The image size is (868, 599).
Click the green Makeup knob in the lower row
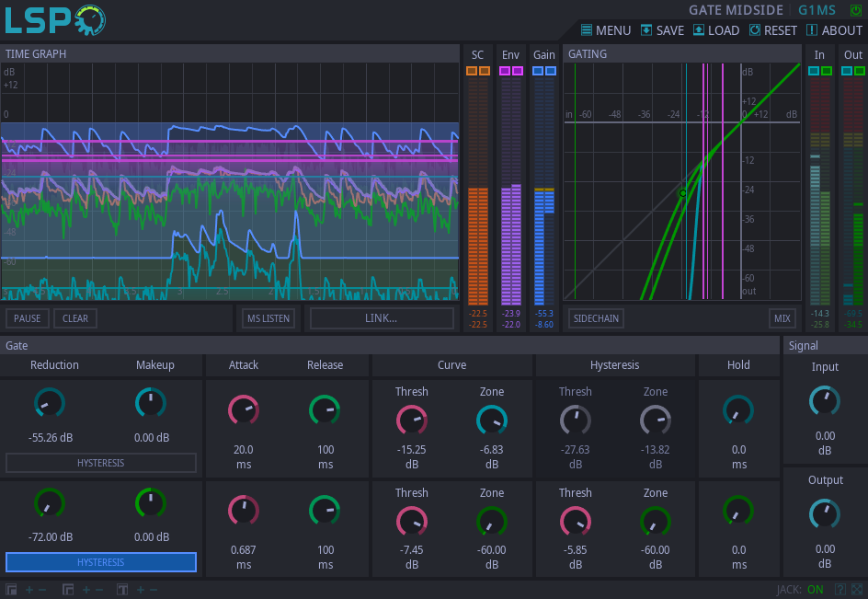click(x=151, y=503)
